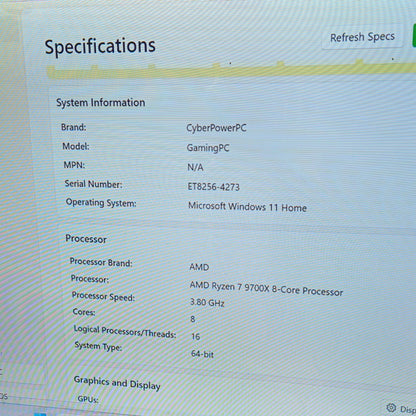Select the 3.80 GHz speed value

[207, 302]
